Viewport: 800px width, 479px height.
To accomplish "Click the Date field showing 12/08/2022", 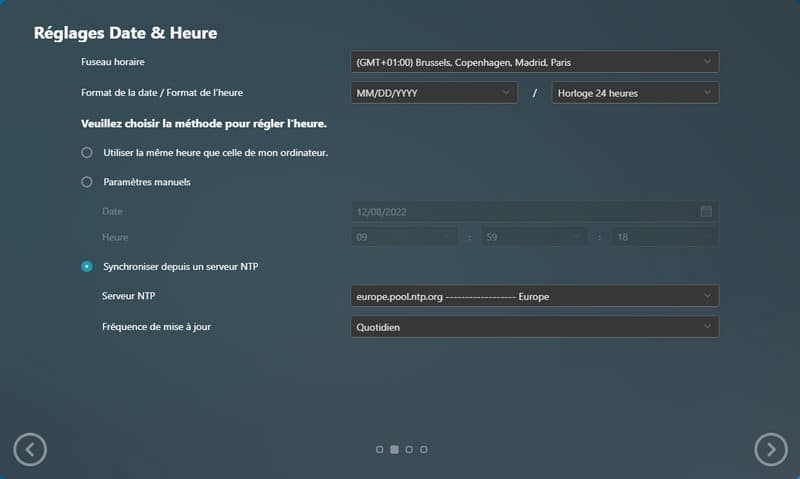I will click(520, 211).
